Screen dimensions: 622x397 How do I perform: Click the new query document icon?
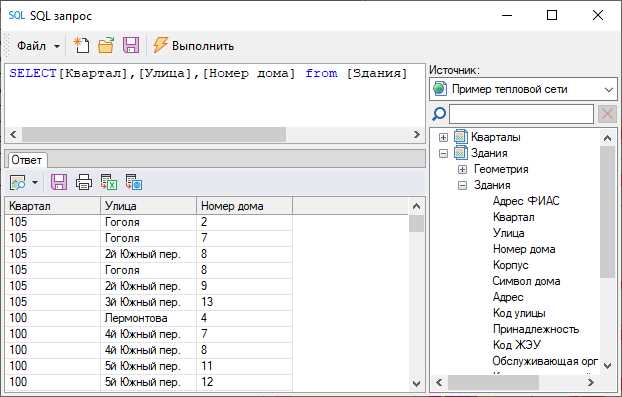pos(81,45)
